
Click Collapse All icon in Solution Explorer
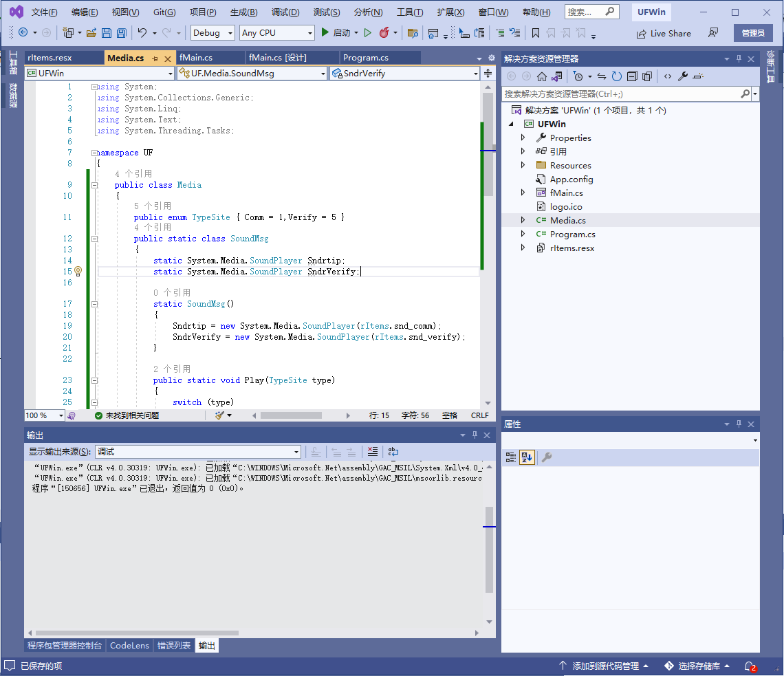click(632, 76)
